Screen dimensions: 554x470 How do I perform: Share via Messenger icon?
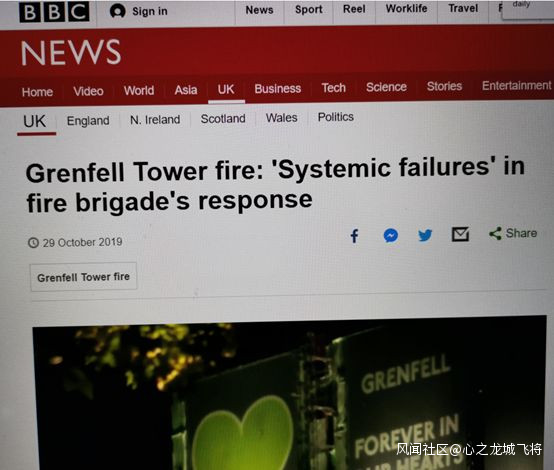391,235
